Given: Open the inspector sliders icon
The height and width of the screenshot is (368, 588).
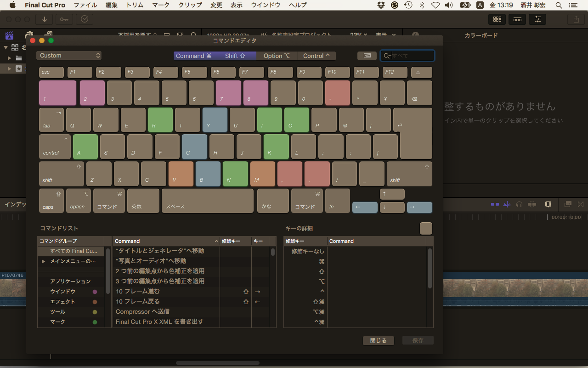Looking at the screenshot, I should [537, 19].
